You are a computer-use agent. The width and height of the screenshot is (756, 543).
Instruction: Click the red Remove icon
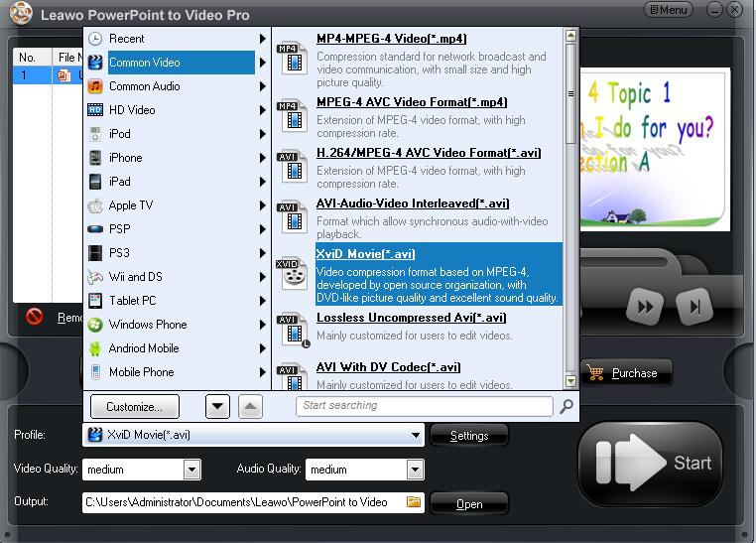(35, 318)
